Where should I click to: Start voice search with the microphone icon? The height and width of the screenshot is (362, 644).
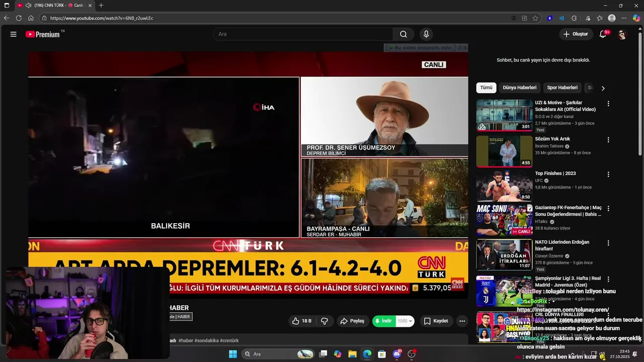point(426,34)
